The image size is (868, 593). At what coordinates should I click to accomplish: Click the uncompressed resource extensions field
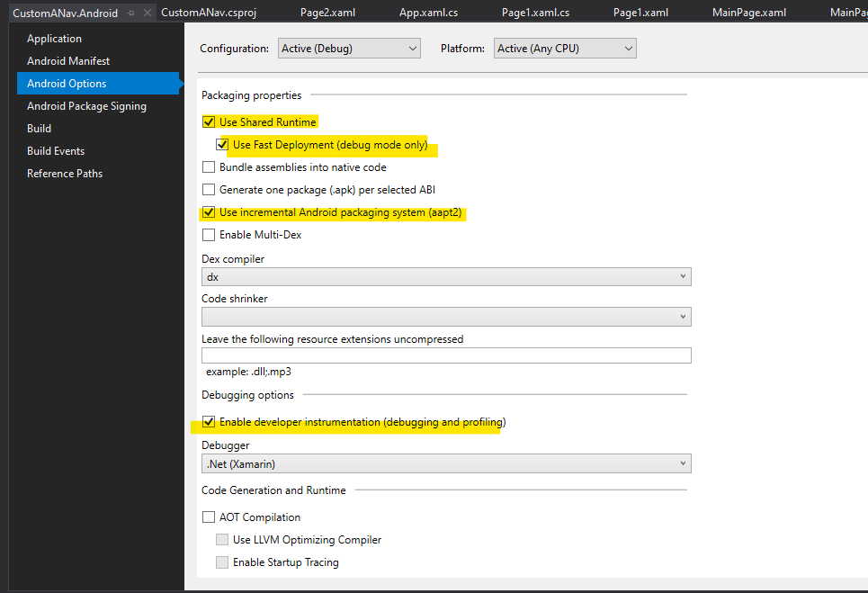coord(446,355)
